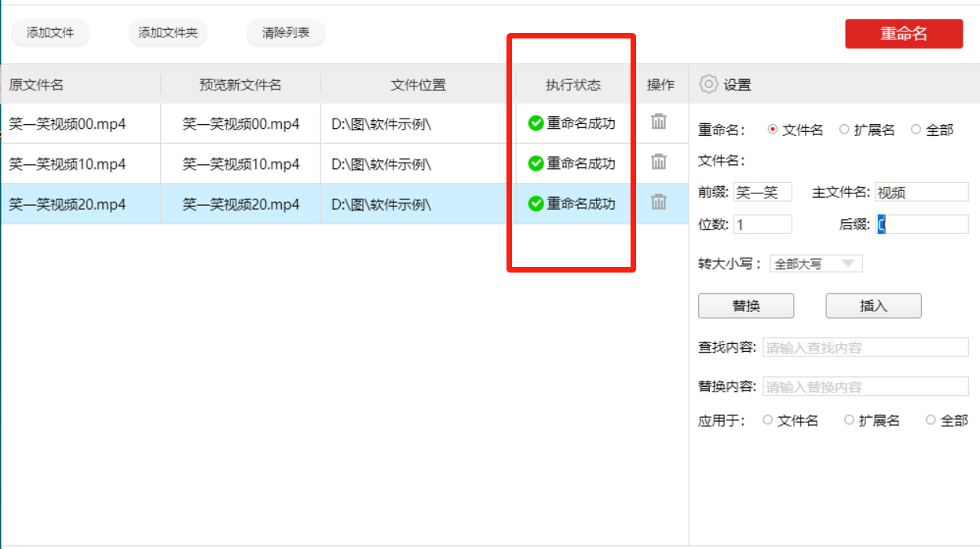980x549 pixels.
Task: Click preview name cell 笑一笑视频00.mp4
Action: pos(241,124)
